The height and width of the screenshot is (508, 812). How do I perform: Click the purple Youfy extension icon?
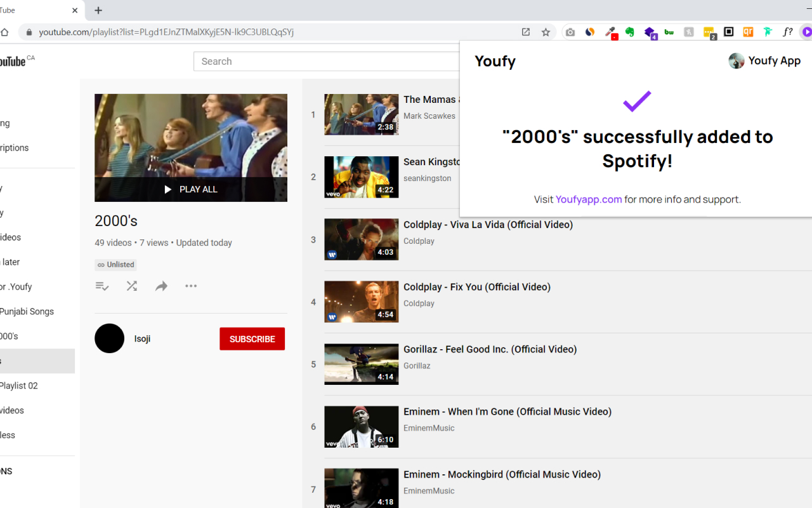tap(807, 32)
